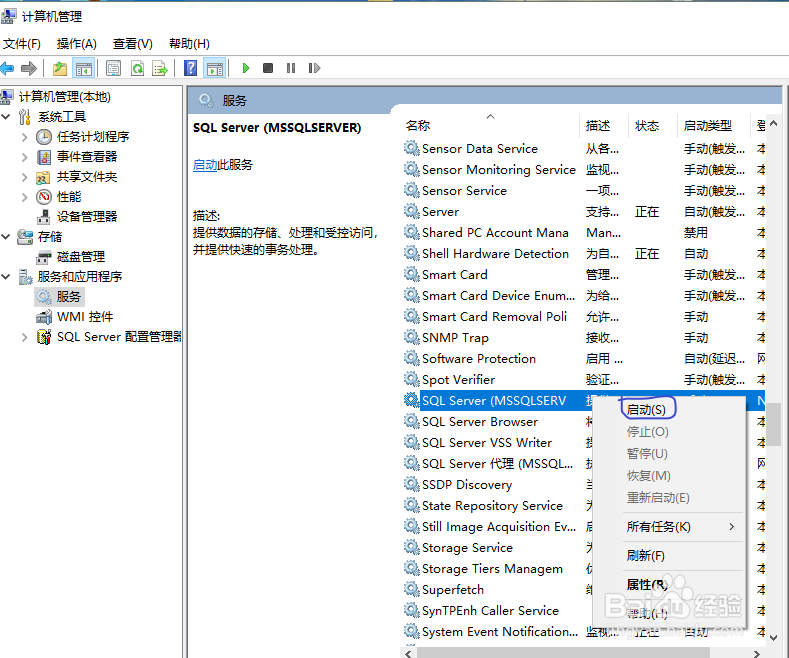Expand SQL Server 配置管理器 node
This screenshot has height=658, width=789.
[x=24, y=337]
